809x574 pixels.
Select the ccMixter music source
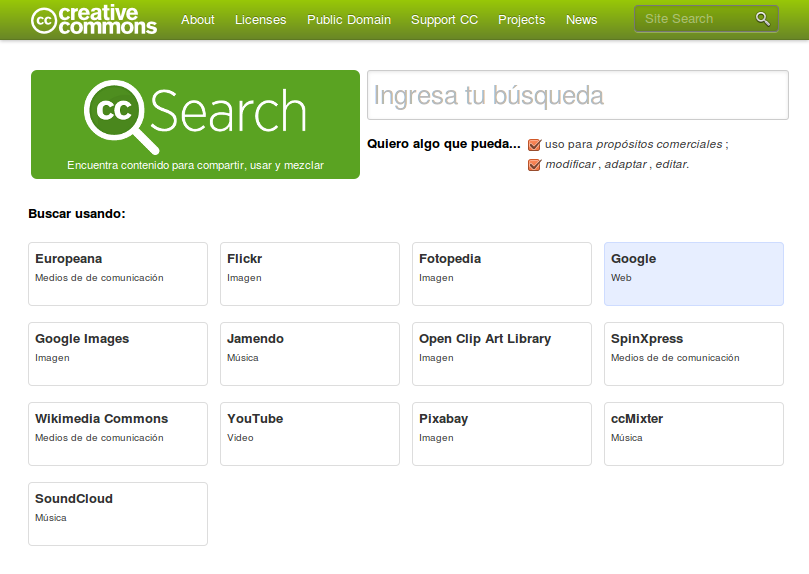tap(694, 434)
